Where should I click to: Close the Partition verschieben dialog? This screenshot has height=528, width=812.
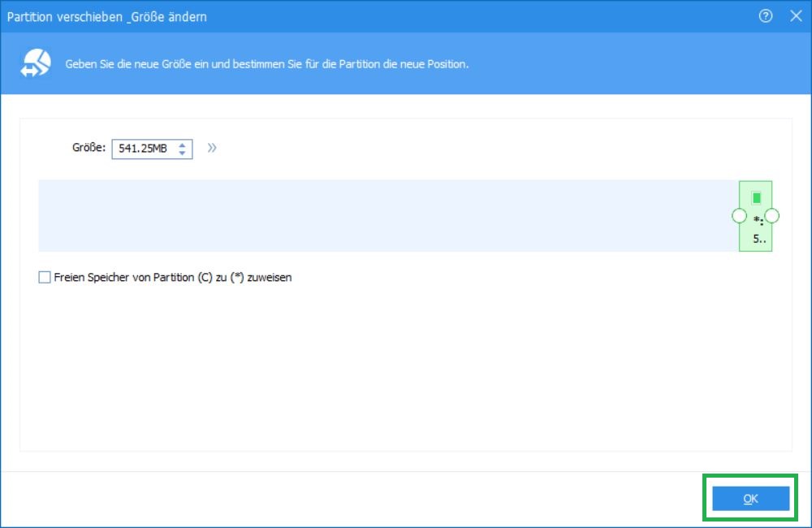click(796, 16)
